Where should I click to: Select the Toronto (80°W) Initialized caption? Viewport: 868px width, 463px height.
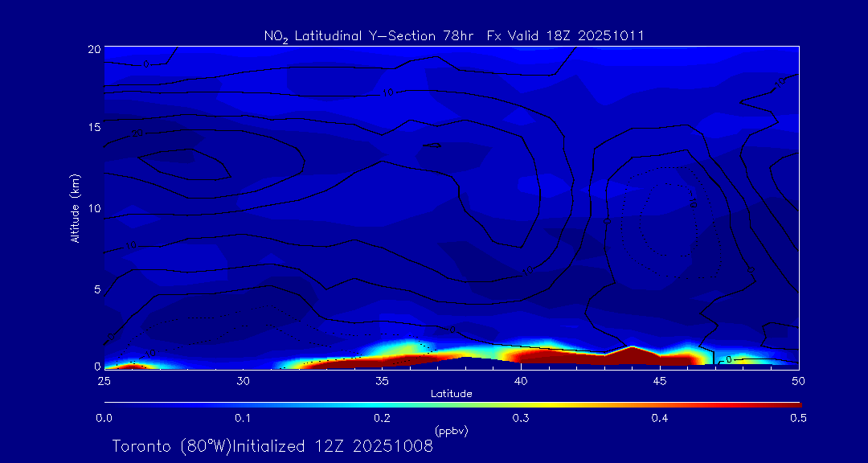point(272,446)
